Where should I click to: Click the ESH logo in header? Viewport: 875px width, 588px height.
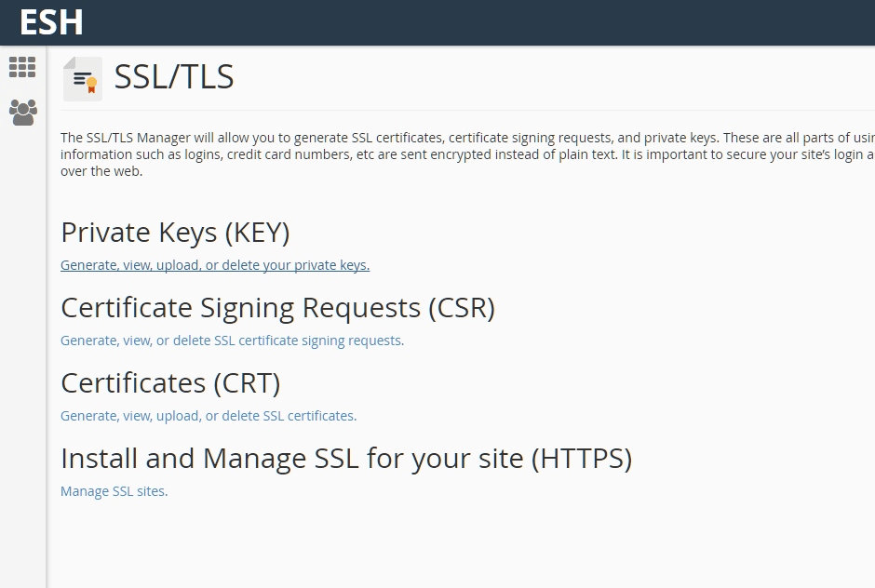click(51, 22)
